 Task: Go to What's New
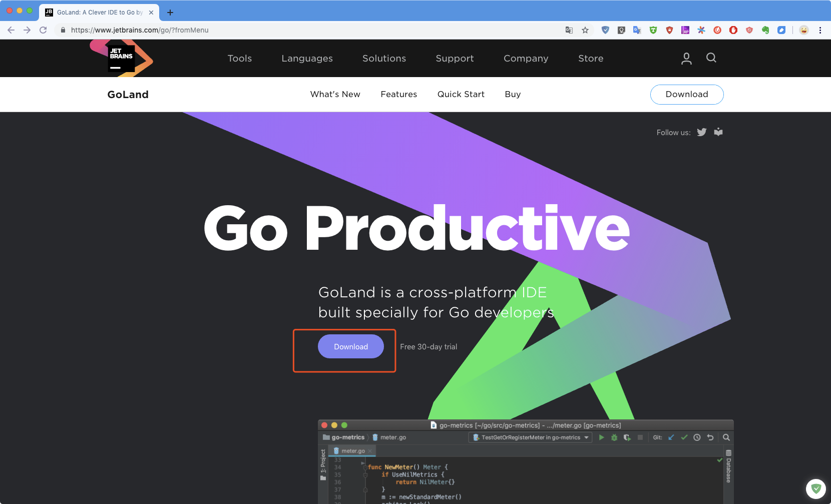[x=335, y=94]
